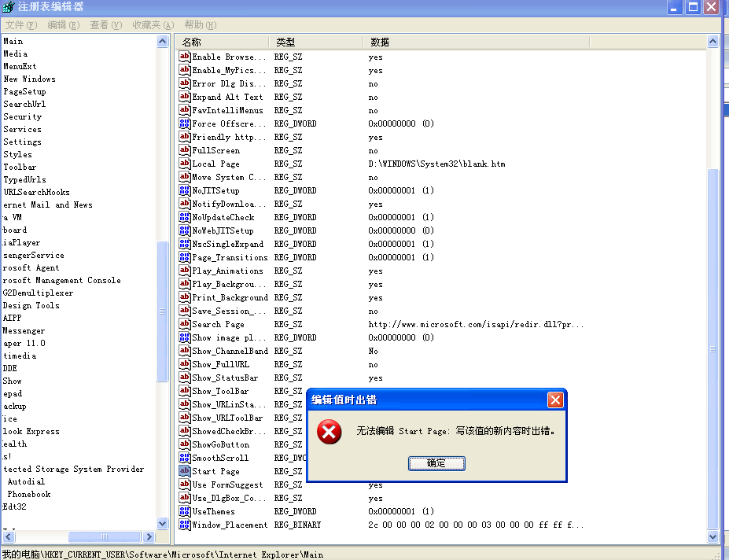The image size is (729, 560).
Task: Select the Print_Background value icon
Action: click(185, 297)
